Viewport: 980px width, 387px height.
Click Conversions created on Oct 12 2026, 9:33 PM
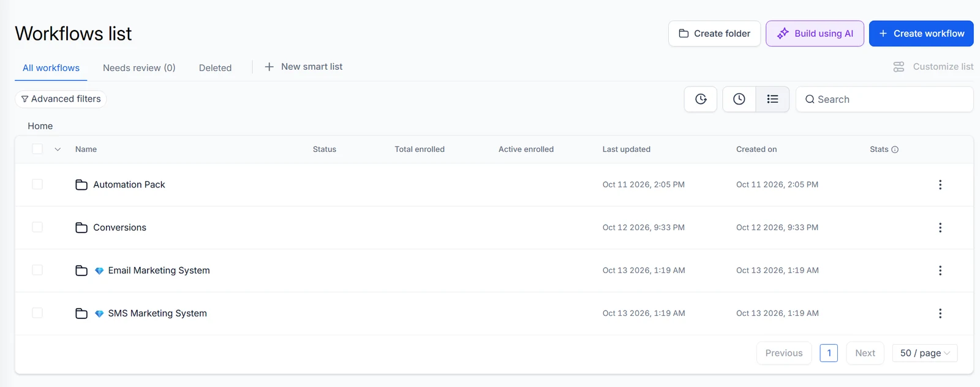coord(777,227)
